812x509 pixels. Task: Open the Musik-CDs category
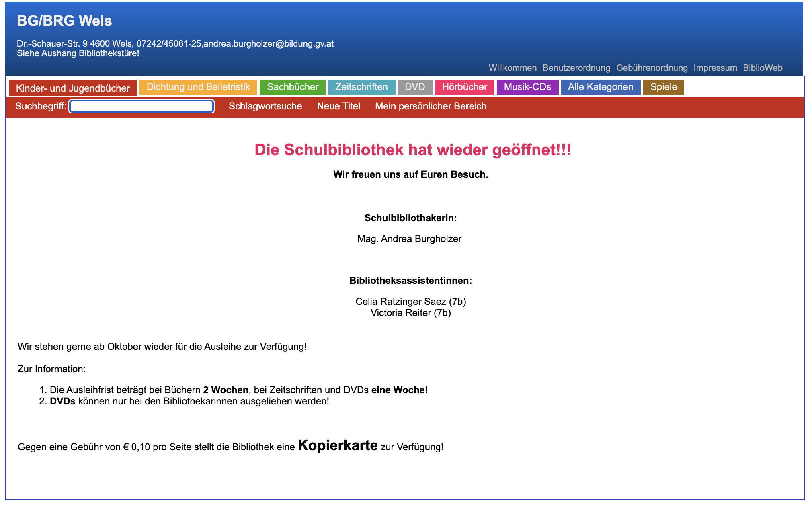pyautogui.click(x=527, y=87)
